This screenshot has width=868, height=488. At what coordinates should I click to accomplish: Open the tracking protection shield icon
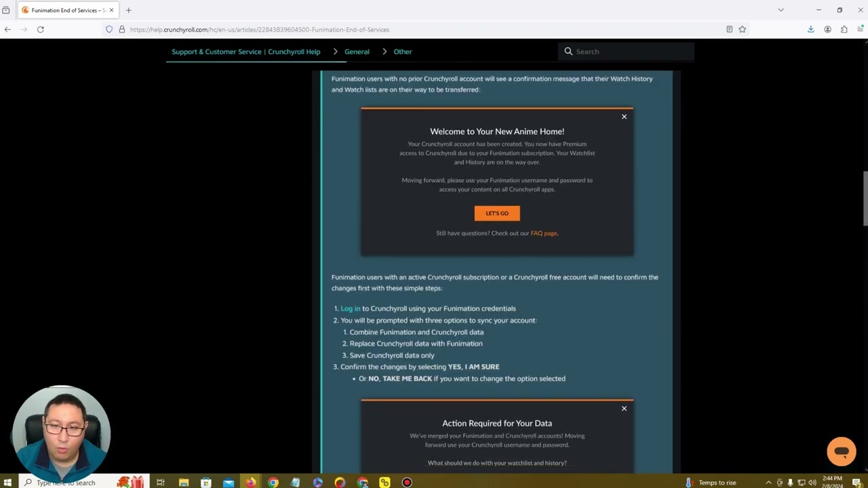(108, 29)
